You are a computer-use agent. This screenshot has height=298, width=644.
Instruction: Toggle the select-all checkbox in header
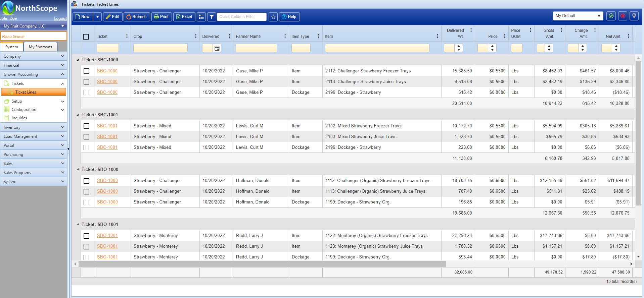(x=86, y=37)
